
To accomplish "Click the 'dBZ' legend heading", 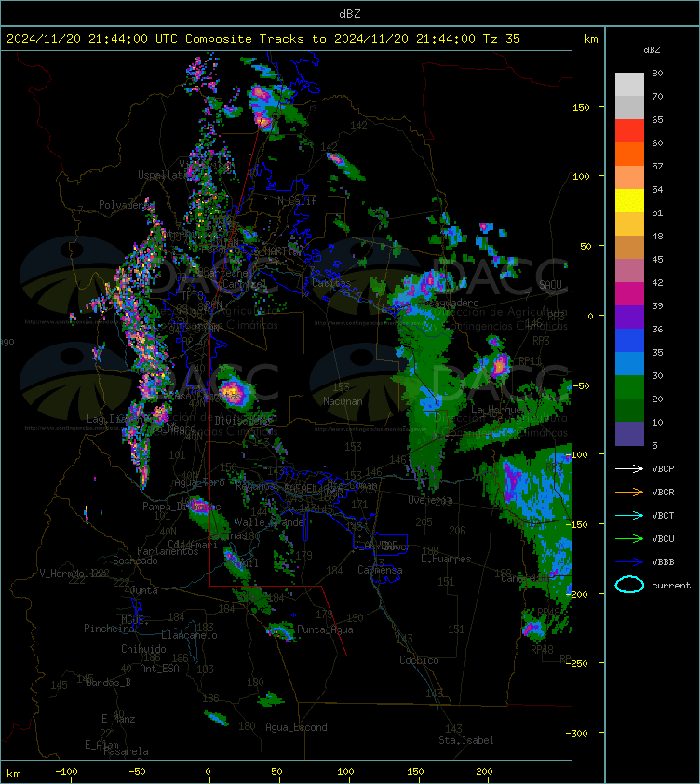I will click(652, 50).
